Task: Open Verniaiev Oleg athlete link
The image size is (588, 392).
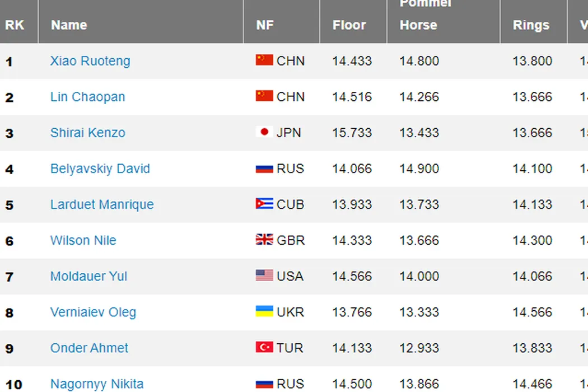Action: (x=93, y=312)
